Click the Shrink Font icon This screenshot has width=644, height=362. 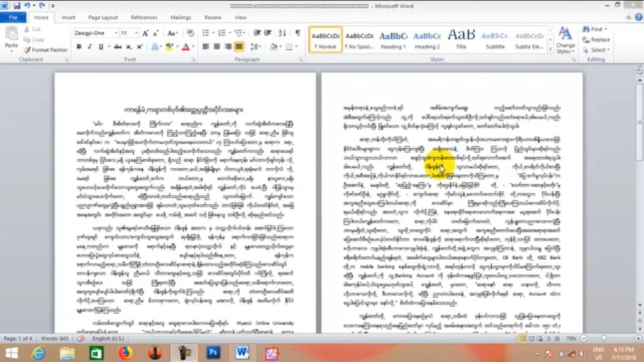click(156, 33)
